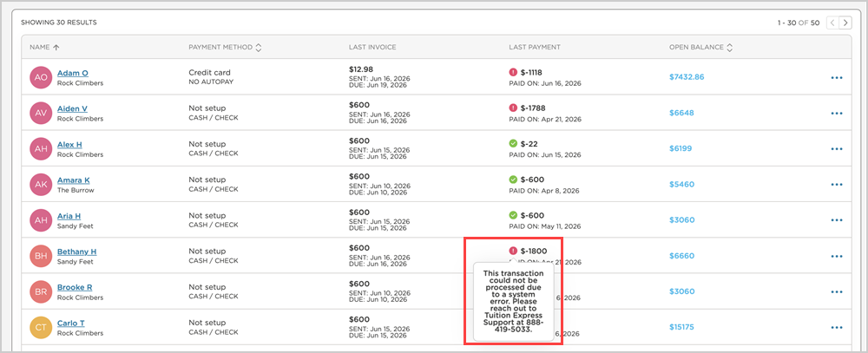Sort by Open Balance column

click(x=730, y=48)
